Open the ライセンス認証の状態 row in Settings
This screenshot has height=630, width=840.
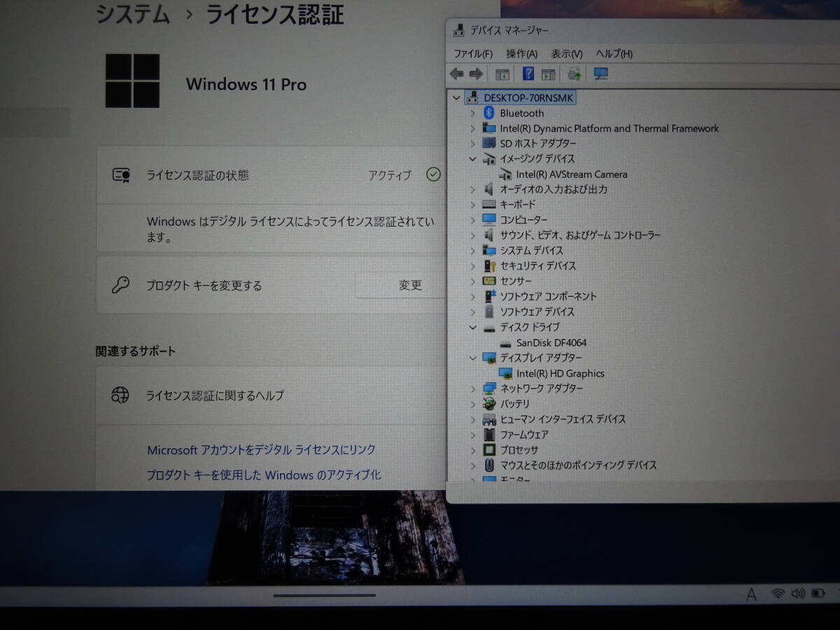[x=271, y=175]
